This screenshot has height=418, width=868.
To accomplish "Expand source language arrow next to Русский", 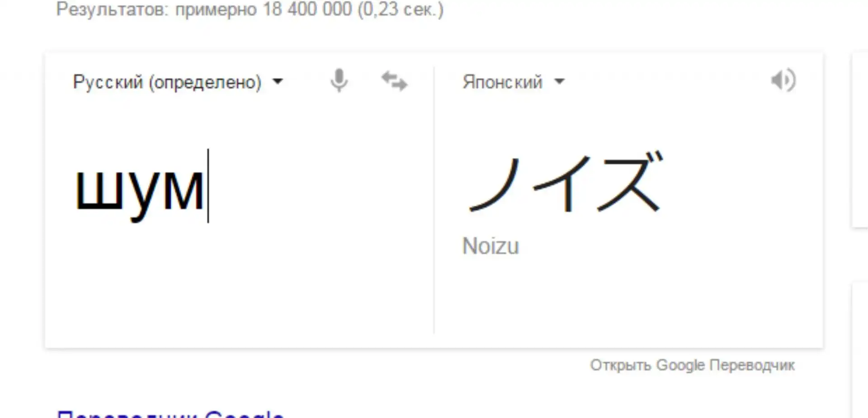I will (278, 82).
